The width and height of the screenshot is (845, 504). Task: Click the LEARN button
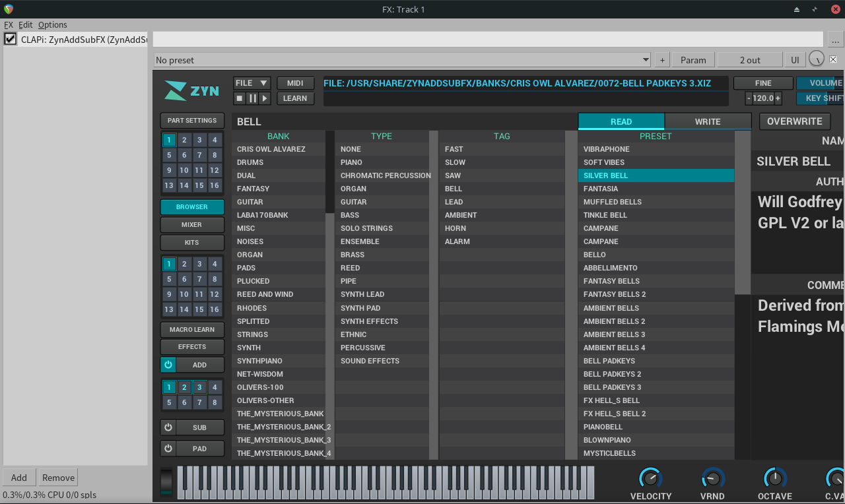[x=295, y=98]
